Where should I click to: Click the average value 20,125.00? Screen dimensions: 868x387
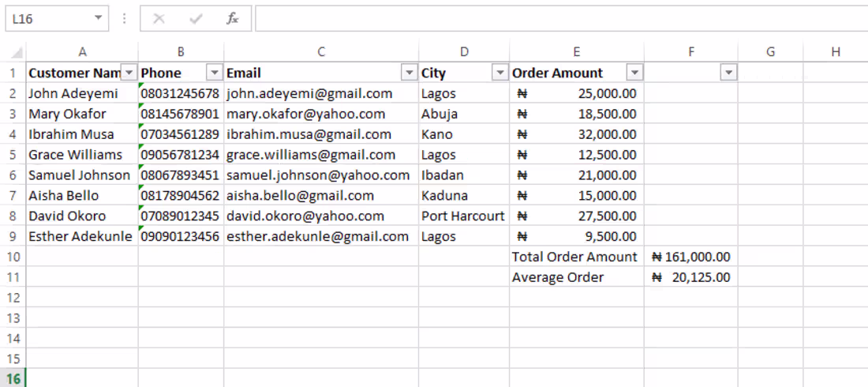691,277
